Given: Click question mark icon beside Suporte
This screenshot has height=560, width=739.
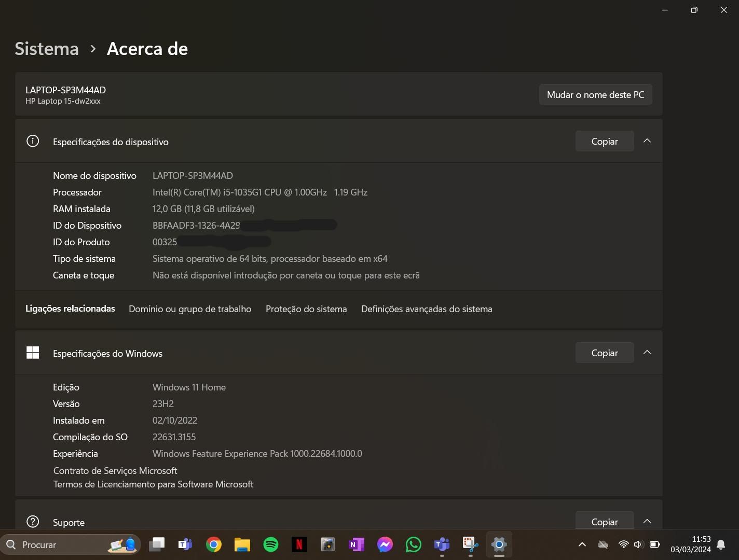Looking at the screenshot, I should pyautogui.click(x=33, y=522).
